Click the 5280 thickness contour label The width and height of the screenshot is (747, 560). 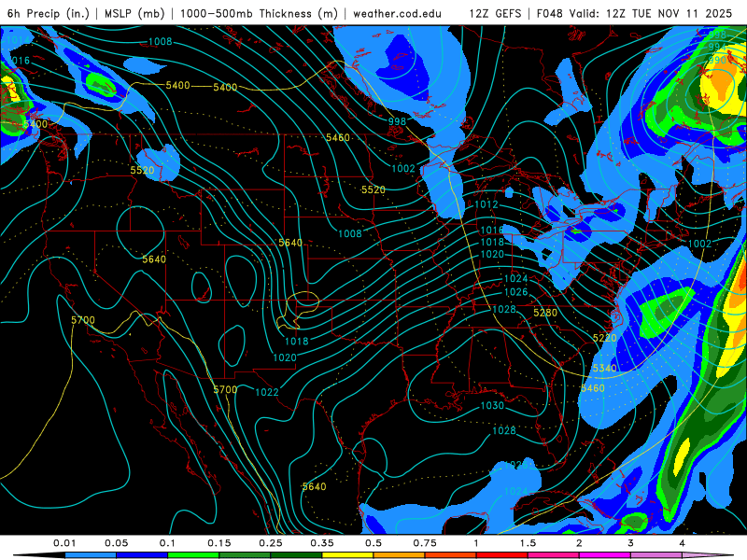pyautogui.click(x=545, y=313)
